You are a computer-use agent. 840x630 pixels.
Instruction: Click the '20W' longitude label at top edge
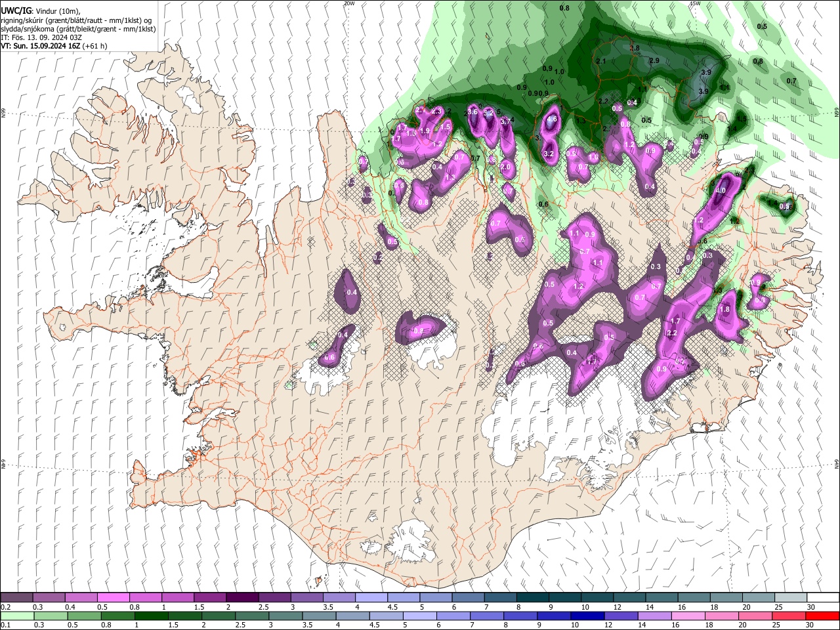[349, 3]
